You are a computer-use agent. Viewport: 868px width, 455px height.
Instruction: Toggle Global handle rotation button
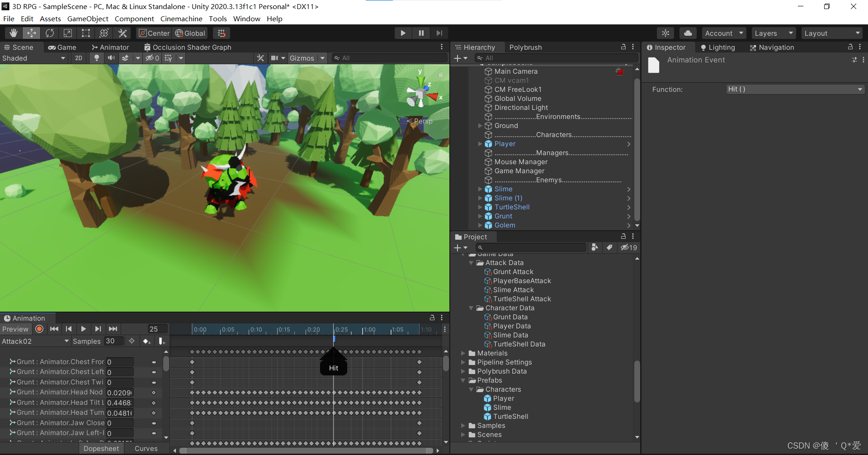[190, 33]
